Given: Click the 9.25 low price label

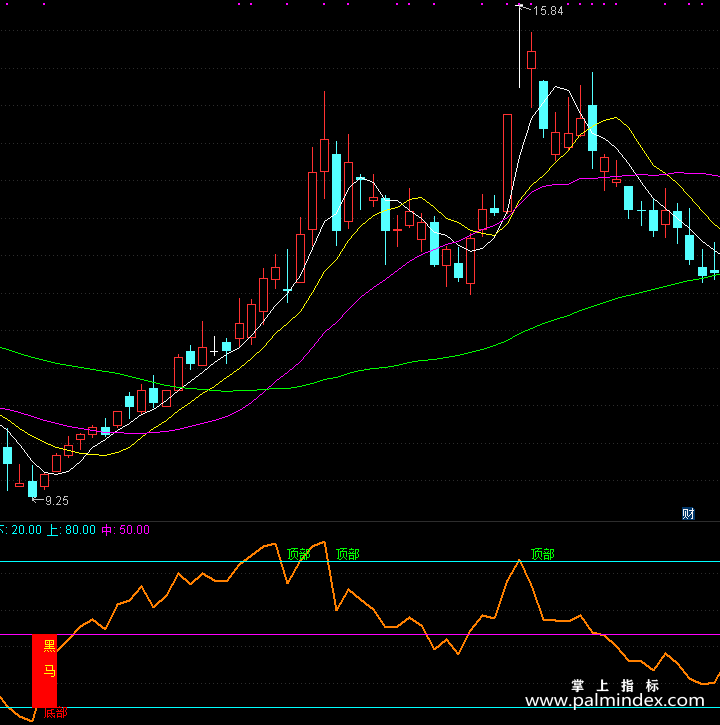Looking at the screenshot, I should (57, 501).
